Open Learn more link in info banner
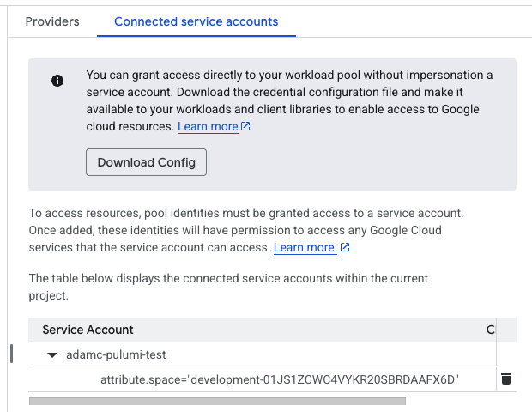The image size is (532, 412). coord(208,127)
